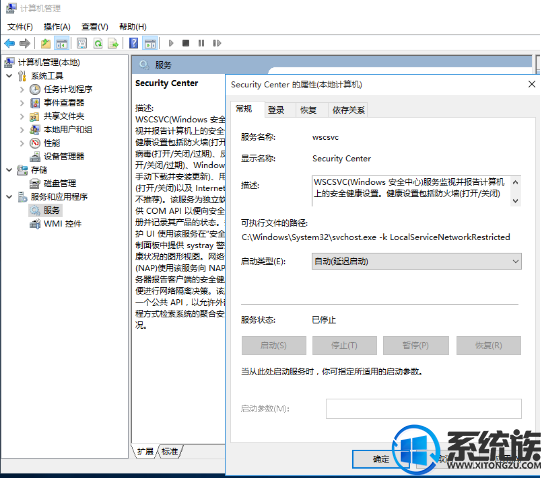
Task: Expand the 性能 node chevron
Action: pos(22,143)
